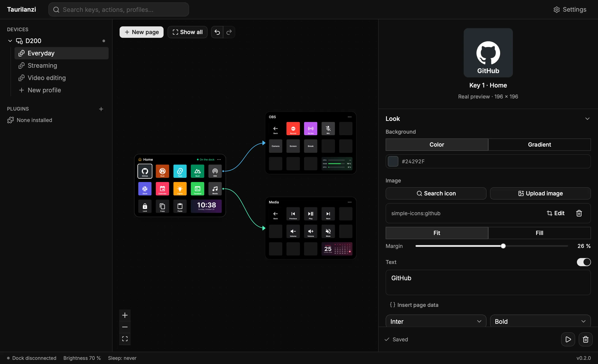Click the fit-to-view icon below zoom controls
Viewport: 598px width, 364px height.
(x=125, y=339)
